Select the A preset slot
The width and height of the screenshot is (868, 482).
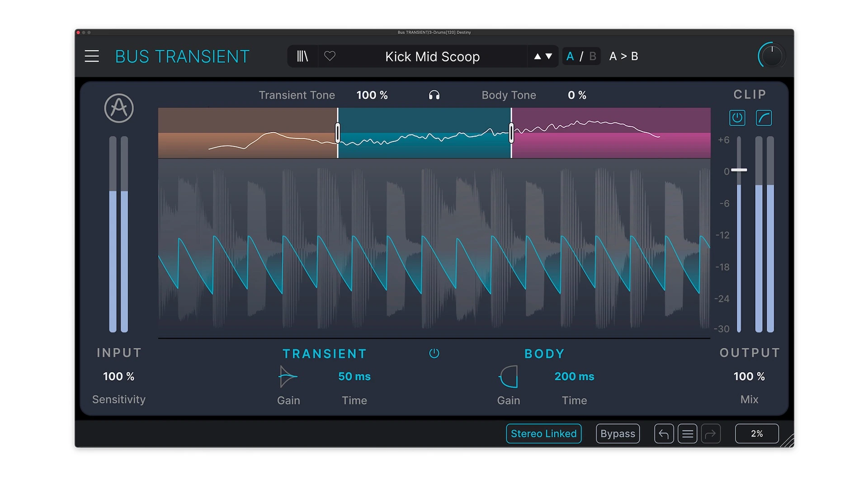tap(570, 56)
